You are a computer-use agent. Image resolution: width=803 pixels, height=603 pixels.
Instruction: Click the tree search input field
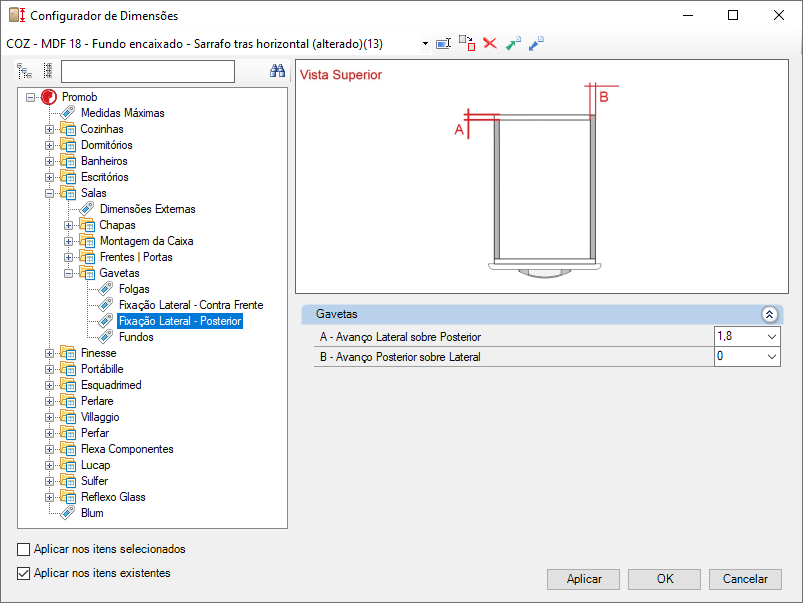(148, 71)
